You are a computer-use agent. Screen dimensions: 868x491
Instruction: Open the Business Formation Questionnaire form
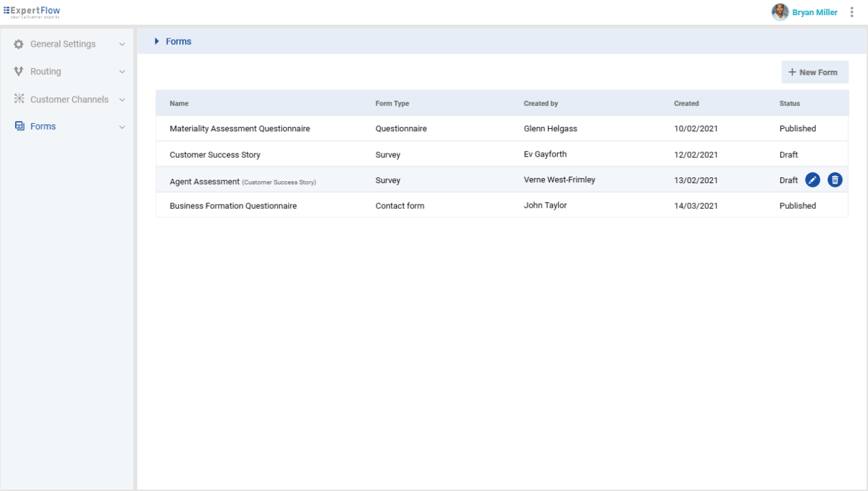point(233,206)
